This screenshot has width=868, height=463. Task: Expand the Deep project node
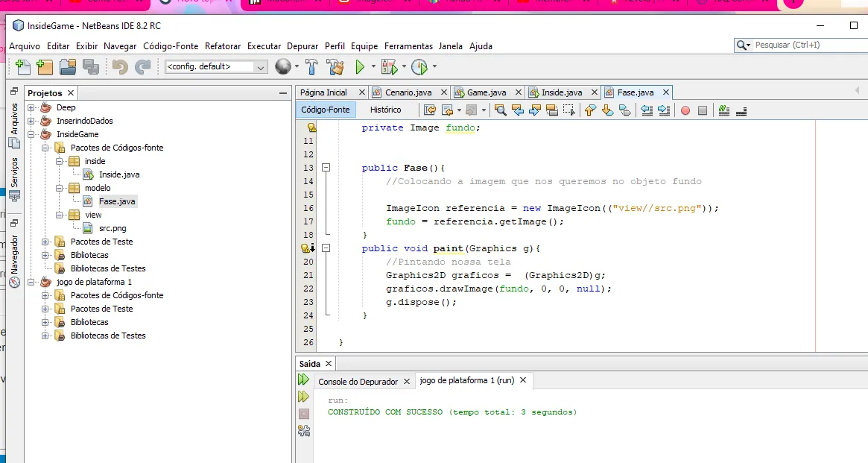click(31, 107)
